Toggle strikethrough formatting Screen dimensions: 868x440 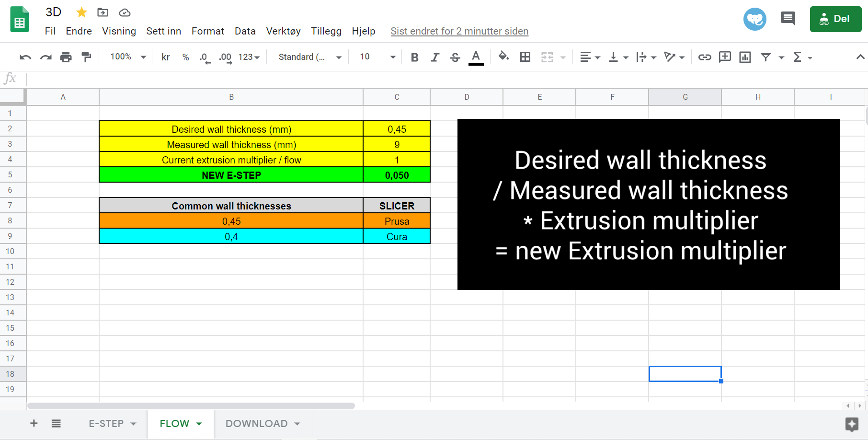point(455,57)
